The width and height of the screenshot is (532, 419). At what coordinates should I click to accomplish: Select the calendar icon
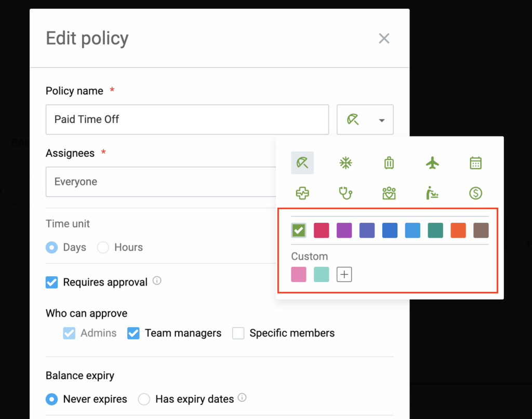coord(475,163)
